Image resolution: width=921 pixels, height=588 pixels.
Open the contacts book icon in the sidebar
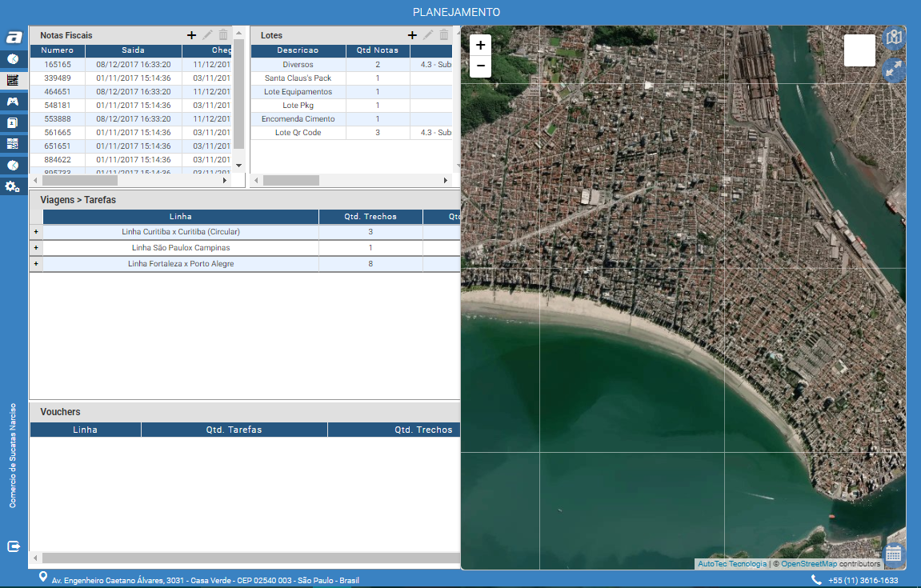(x=13, y=122)
